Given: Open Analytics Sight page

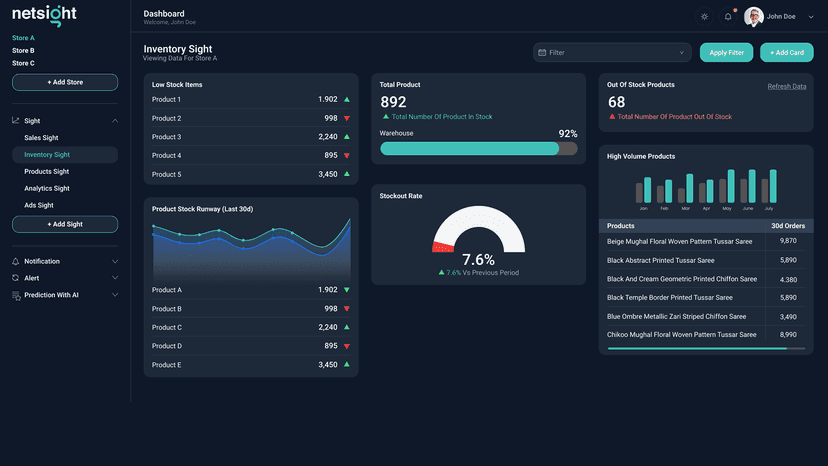Looking at the screenshot, I should tap(47, 189).
